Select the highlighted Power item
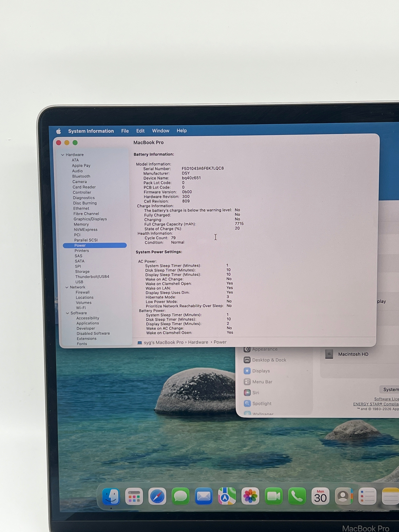This screenshot has width=399, height=532. point(95,246)
